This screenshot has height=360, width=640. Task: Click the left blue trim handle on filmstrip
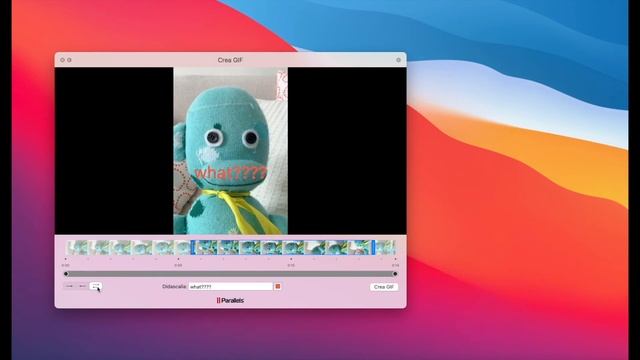[x=193, y=247]
